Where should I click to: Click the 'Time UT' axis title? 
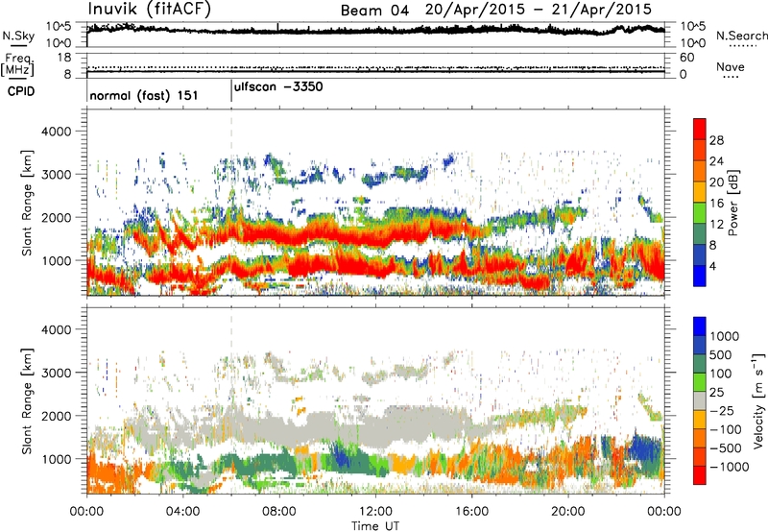(375, 526)
